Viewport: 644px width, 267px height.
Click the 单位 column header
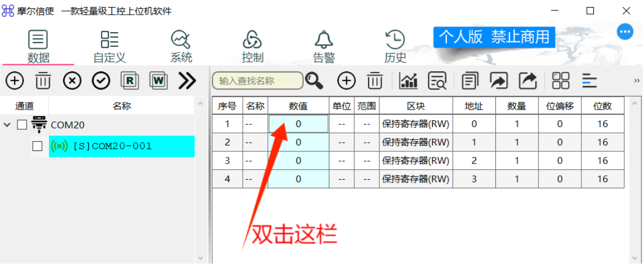point(342,106)
